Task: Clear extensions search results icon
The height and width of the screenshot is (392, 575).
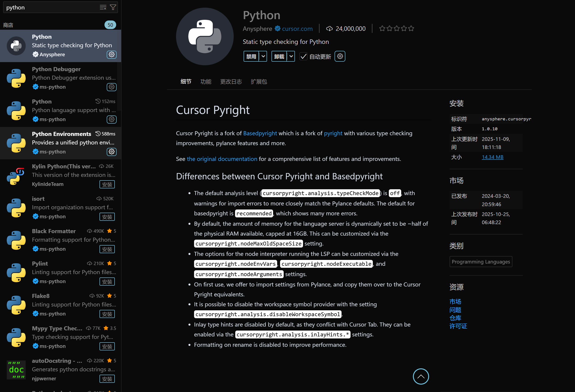Action: click(103, 7)
